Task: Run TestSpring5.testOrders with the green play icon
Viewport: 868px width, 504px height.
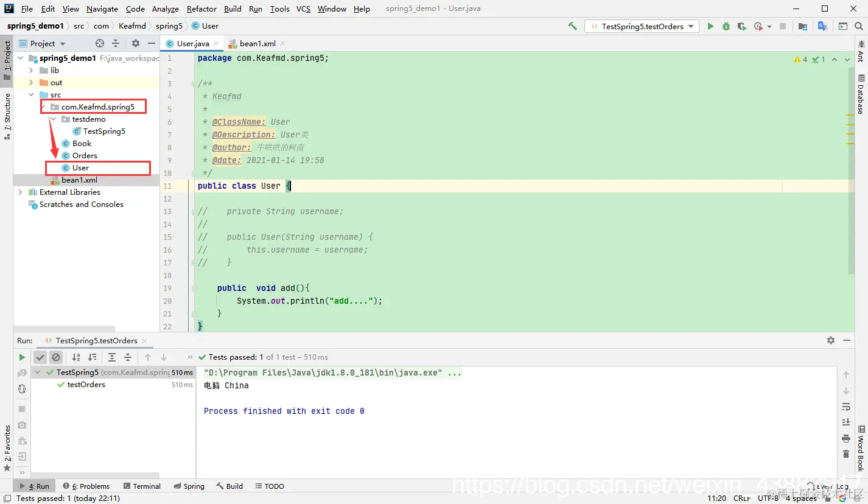Action: pos(710,26)
